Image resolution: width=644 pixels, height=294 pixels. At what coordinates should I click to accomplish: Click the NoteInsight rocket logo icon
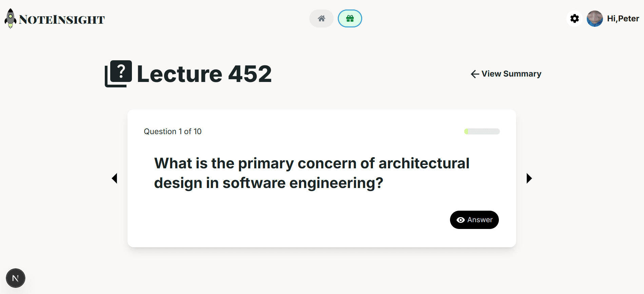pos(11,19)
